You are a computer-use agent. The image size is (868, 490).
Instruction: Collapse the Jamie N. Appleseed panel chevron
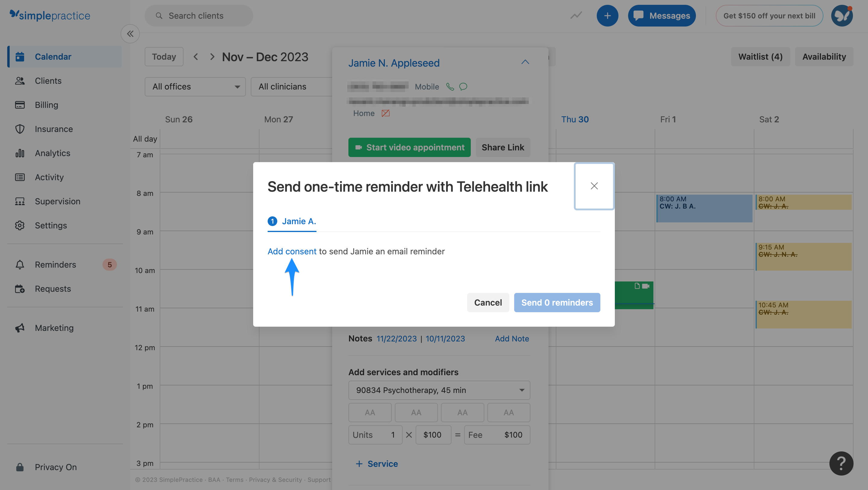tap(525, 62)
